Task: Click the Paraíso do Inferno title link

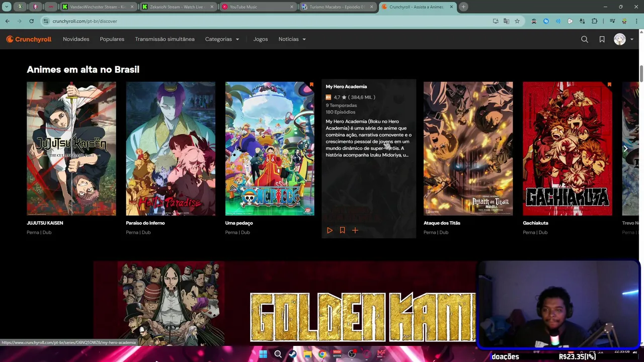Action: [145, 223]
